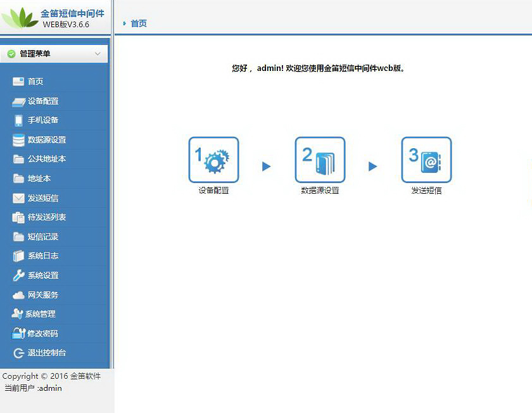Click the triangle arrow before 首页 breadcrumb
532x413 pixels.
pyautogui.click(x=125, y=23)
